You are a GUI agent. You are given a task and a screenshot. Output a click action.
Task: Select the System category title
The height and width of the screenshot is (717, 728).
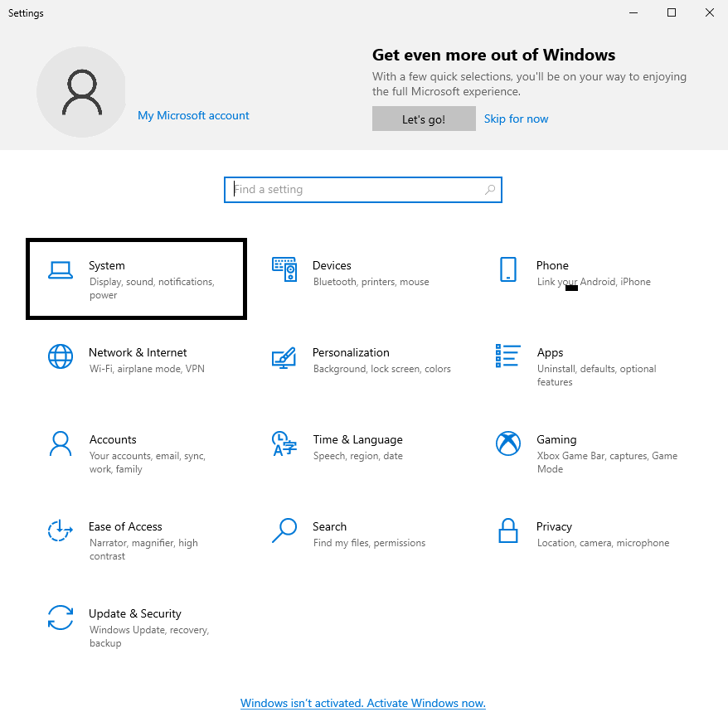[x=107, y=265]
